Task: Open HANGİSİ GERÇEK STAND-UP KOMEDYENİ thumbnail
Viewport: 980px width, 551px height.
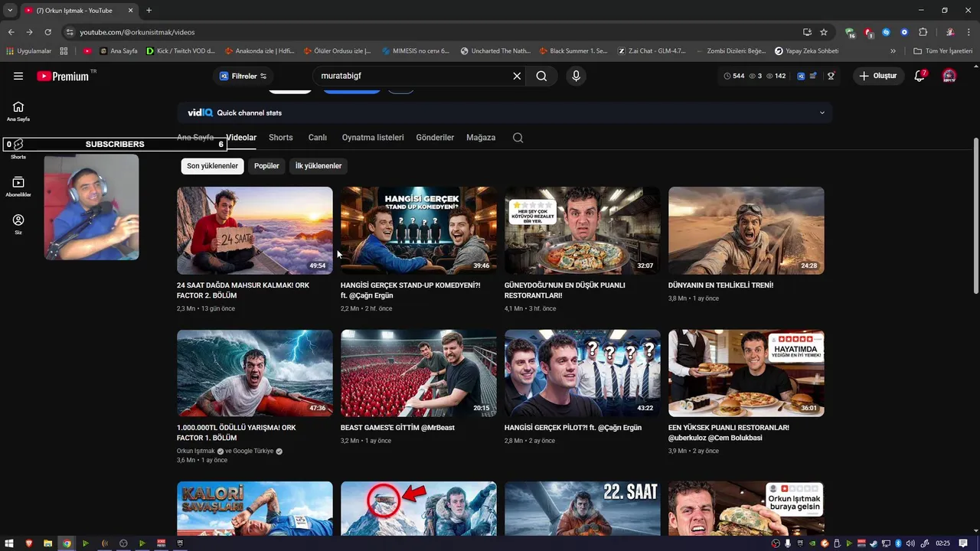Action: click(419, 230)
